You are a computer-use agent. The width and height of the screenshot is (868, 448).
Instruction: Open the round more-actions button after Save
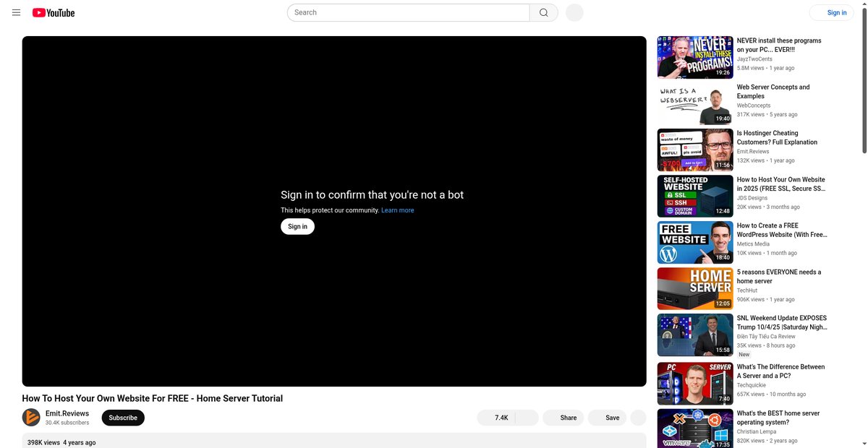(638, 418)
